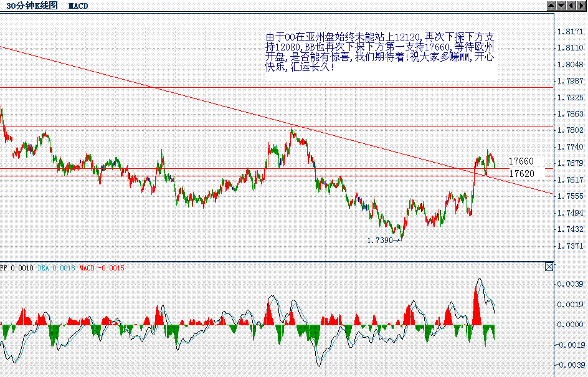588x377 pixels.
Task: Click the left arrow to scroll the chart back
Action: tap(571, 5)
